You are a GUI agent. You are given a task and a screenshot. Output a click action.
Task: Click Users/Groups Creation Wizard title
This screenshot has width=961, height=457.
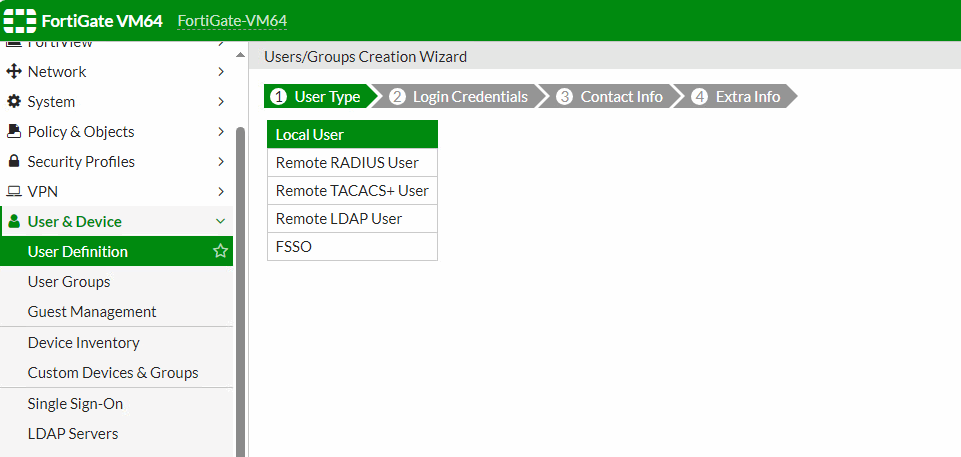(x=365, y=57)
